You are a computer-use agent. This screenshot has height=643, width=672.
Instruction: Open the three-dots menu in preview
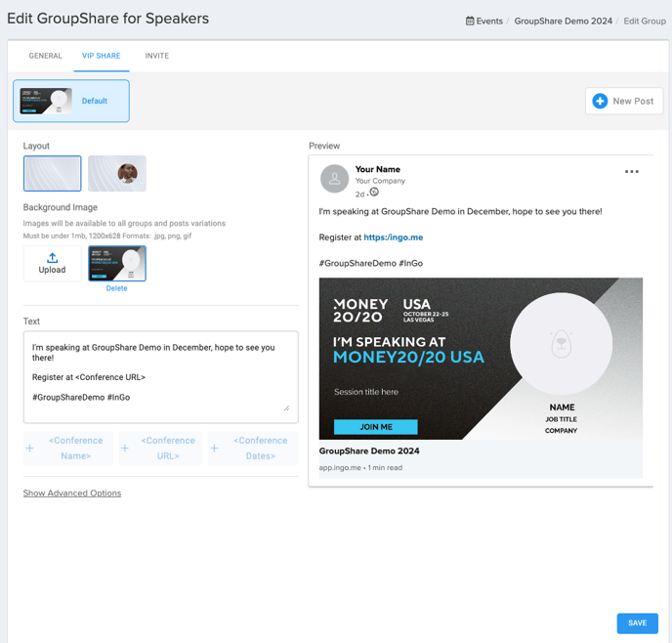click(631, 171)
